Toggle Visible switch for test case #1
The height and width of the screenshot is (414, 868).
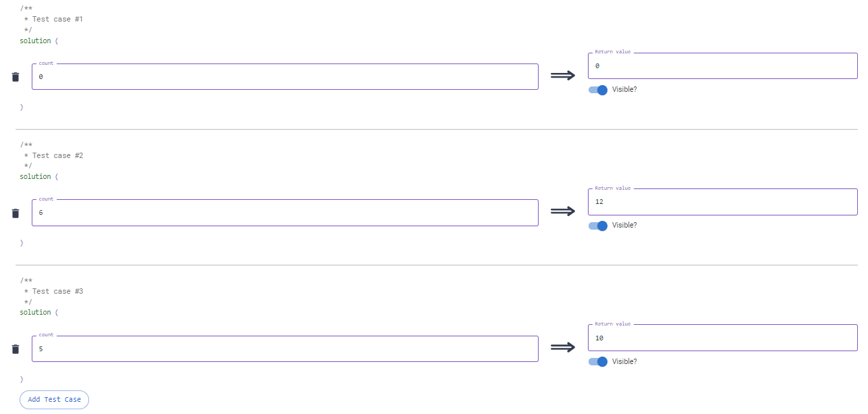598,90
